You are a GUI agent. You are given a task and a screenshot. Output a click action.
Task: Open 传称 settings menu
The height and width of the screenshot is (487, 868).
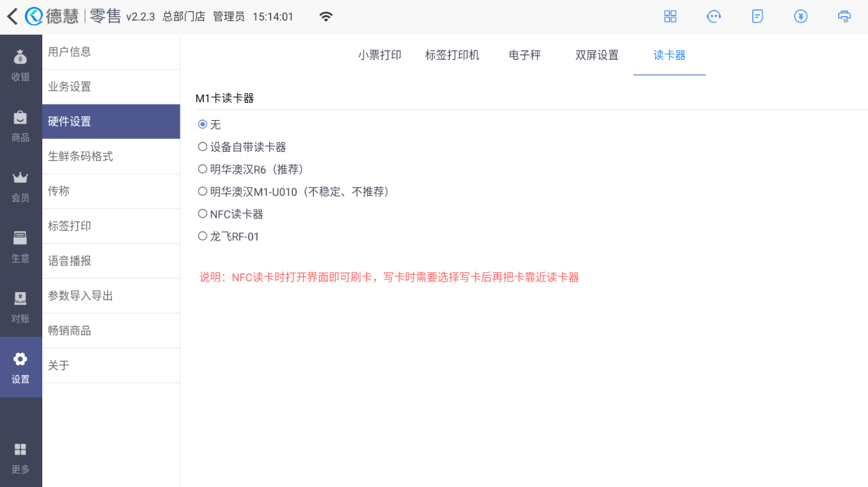111,191
